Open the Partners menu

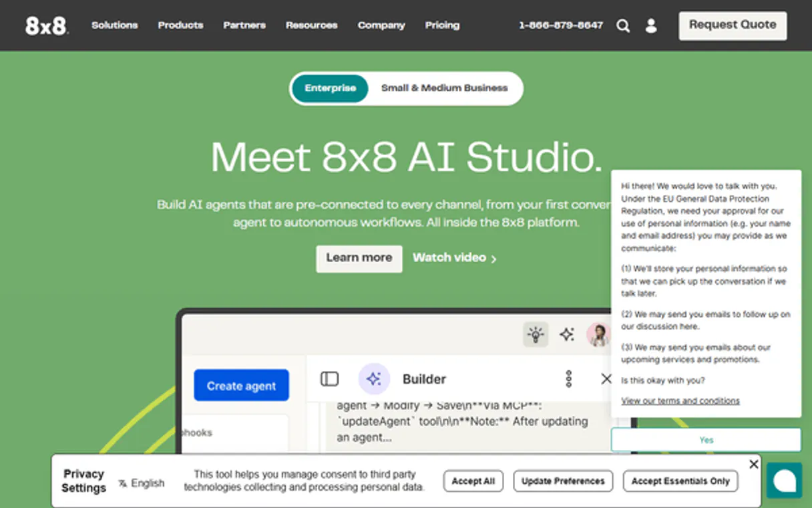click(x=244, y=25)
